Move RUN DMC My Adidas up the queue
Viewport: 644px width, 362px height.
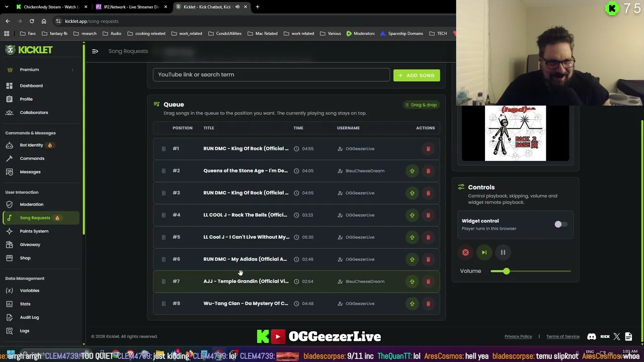tap(412, 259)
